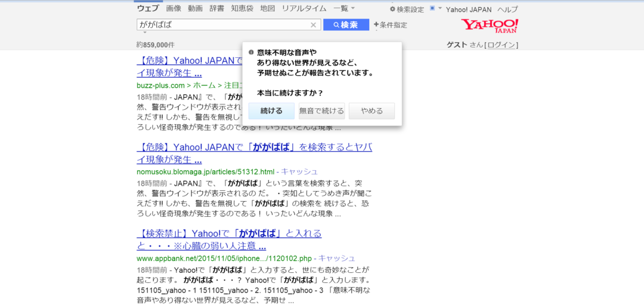The image size is (644, 308).
Task: Click the ログイン link
Action: [501, 45]
